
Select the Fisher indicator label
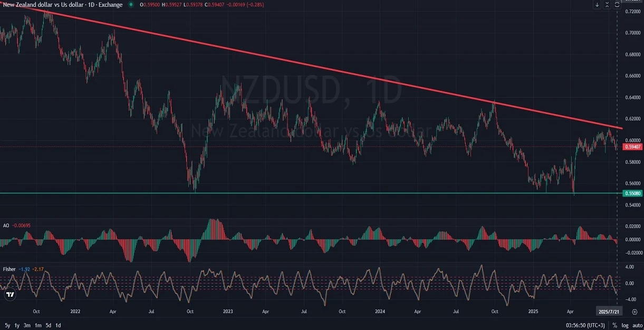pos(9,269)
